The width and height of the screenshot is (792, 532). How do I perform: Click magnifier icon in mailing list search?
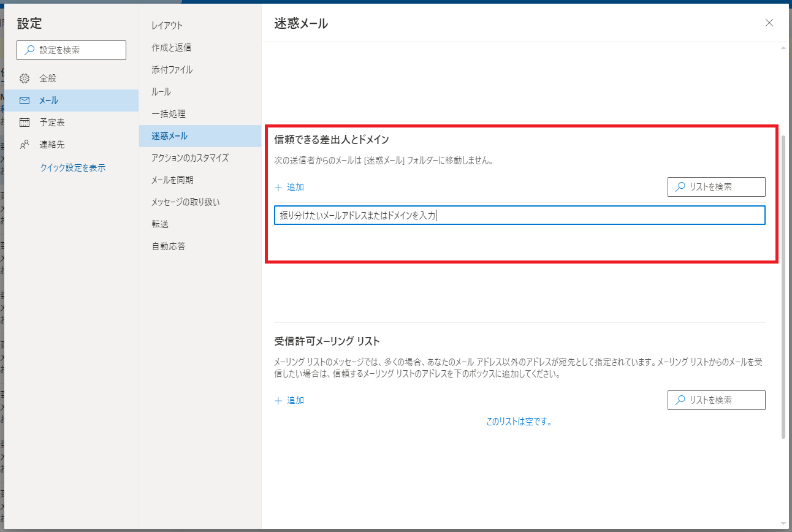pos(680,400)
